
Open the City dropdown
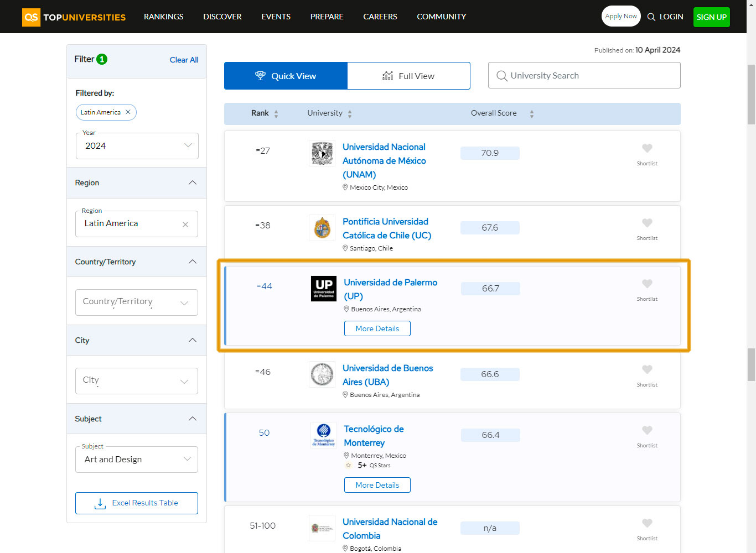[x=137, y=381]
